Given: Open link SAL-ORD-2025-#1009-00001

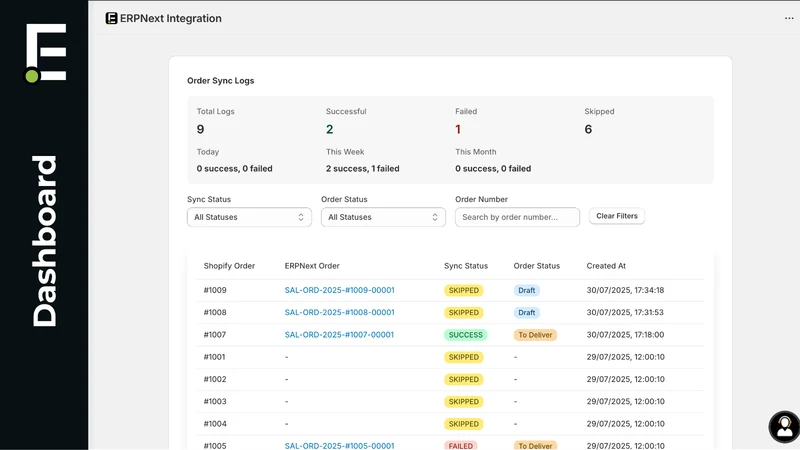Looking at the screenshot, I should pos(339,290).
